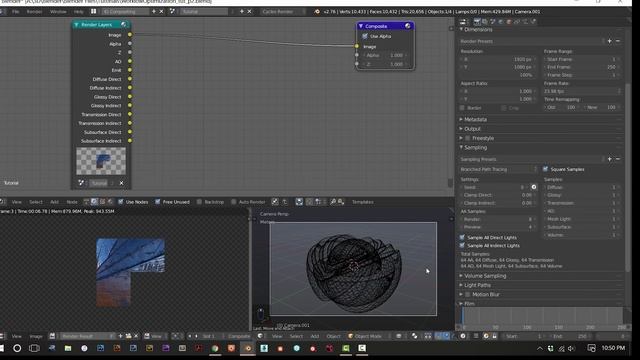Open the Sampling Presets dropdown
The height and width of the screenshot is (360, 640).
[532, 159]
